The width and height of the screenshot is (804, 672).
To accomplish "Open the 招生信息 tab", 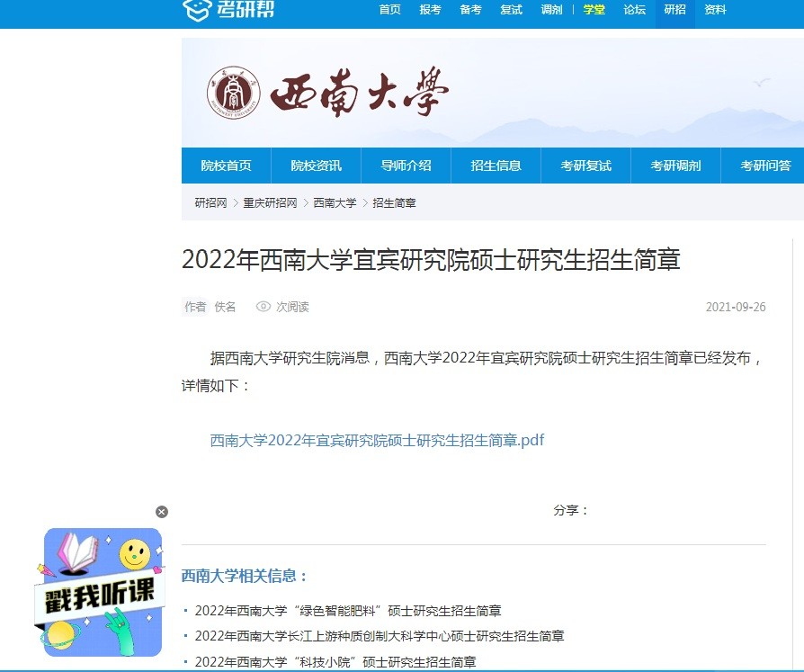I will pyautogui.click(x=496, y=166).
